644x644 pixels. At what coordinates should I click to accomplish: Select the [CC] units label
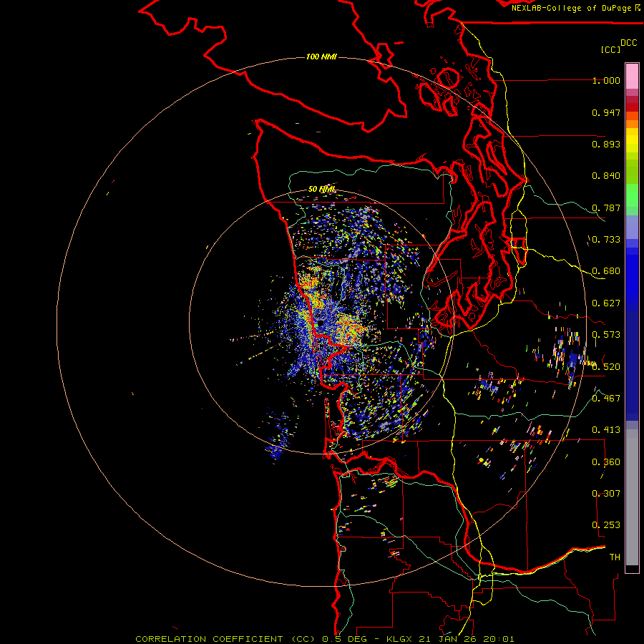tap(610, 49)
